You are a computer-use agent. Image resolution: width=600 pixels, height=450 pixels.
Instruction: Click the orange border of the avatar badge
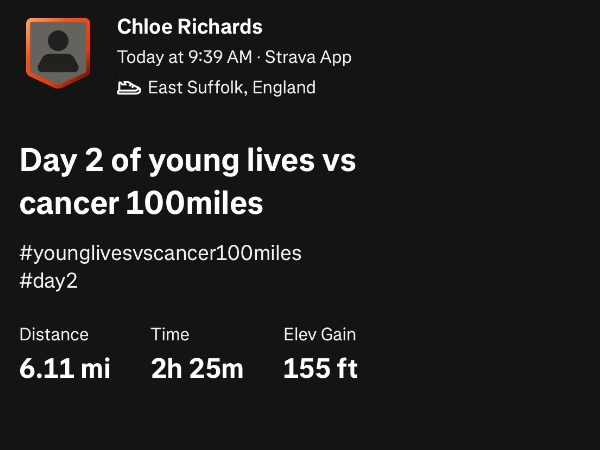[29, 52]
